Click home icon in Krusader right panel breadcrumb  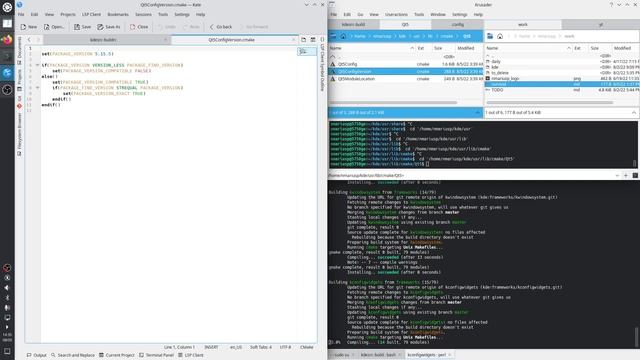click(500, 36)
